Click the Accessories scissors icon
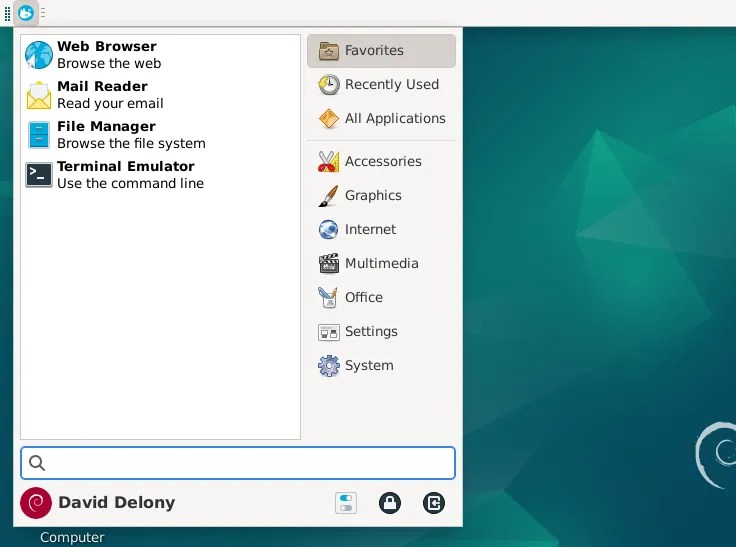The height and width of the screenshot is (547, 736). point(329,162)
